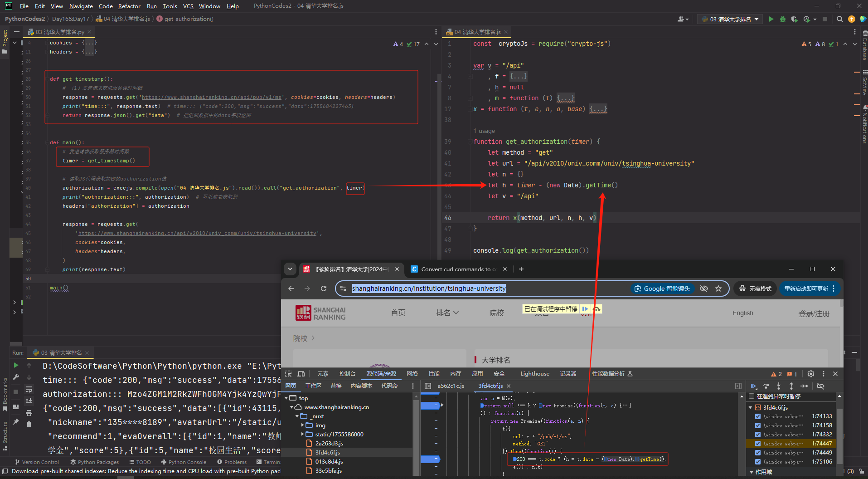Expand the img folder in DevTools
The height and width of the screenshot is (479, 868).
pos(303,425)
